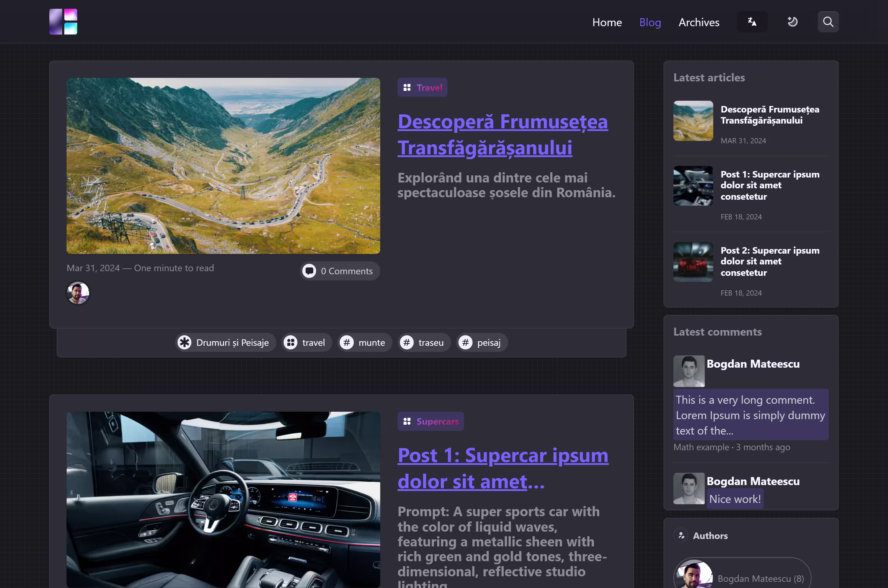Open the language translation selector
Viewport: 888px width, 588px height.
click(x=752, y=22)
